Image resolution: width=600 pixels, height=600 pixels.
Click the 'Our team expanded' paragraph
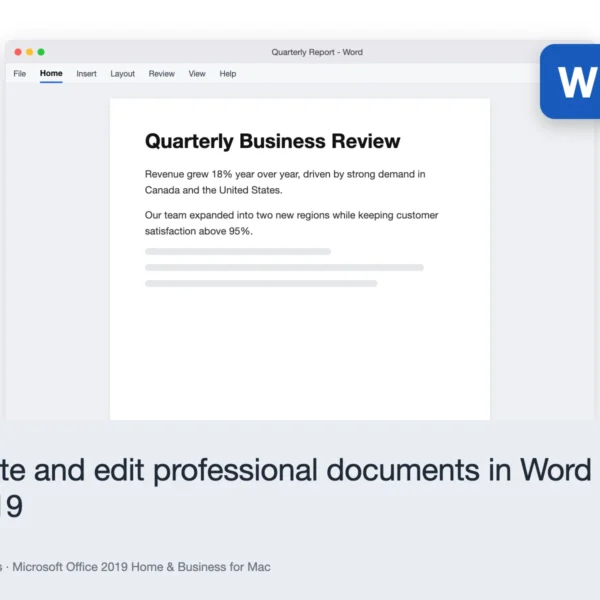(x=291, y=223)
